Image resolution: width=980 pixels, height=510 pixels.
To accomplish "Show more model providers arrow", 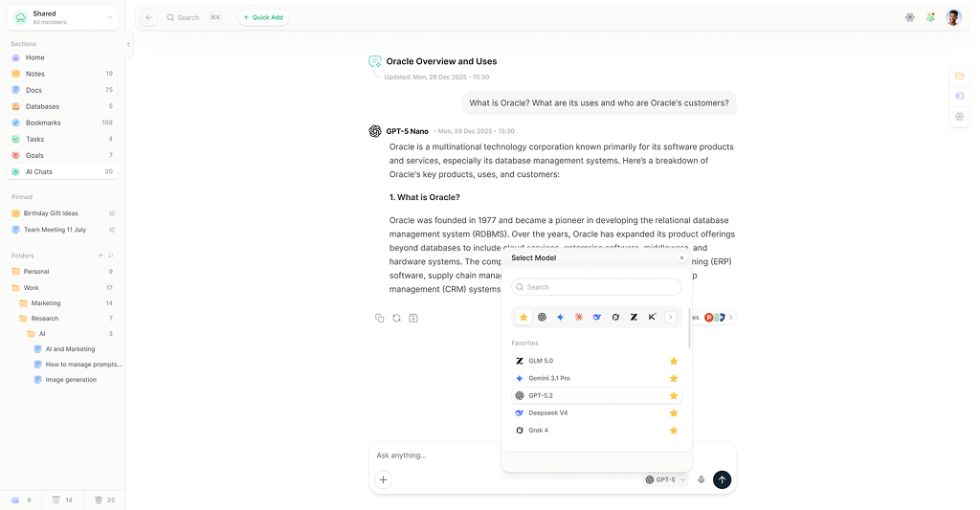I will coord(670,318).
